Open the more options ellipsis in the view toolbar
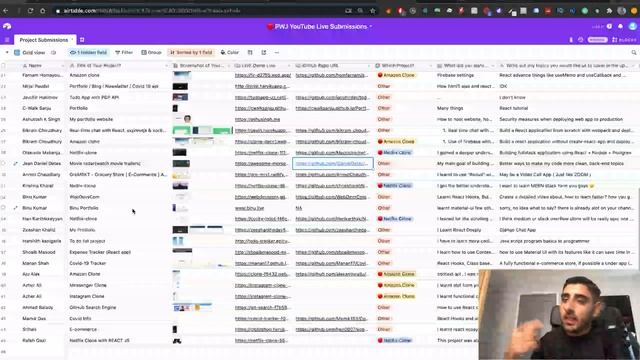 coord(277,52)
